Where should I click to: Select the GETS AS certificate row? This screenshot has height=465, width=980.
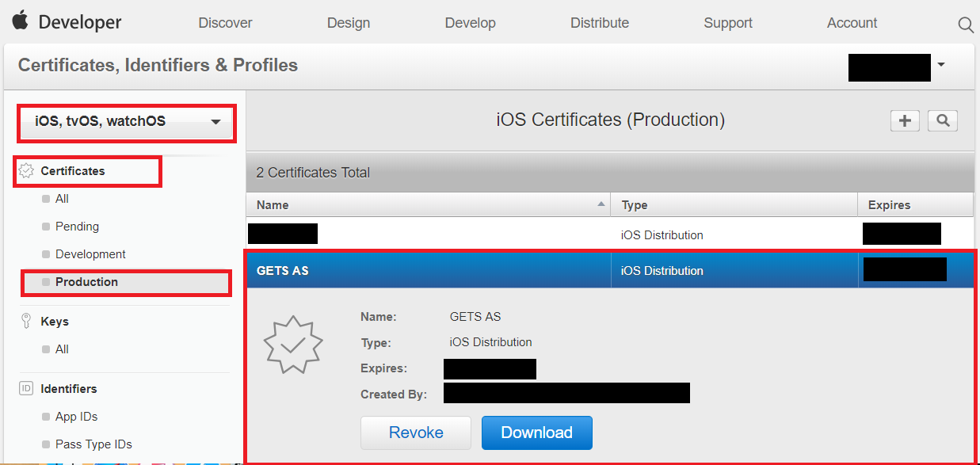coord(428,271)
